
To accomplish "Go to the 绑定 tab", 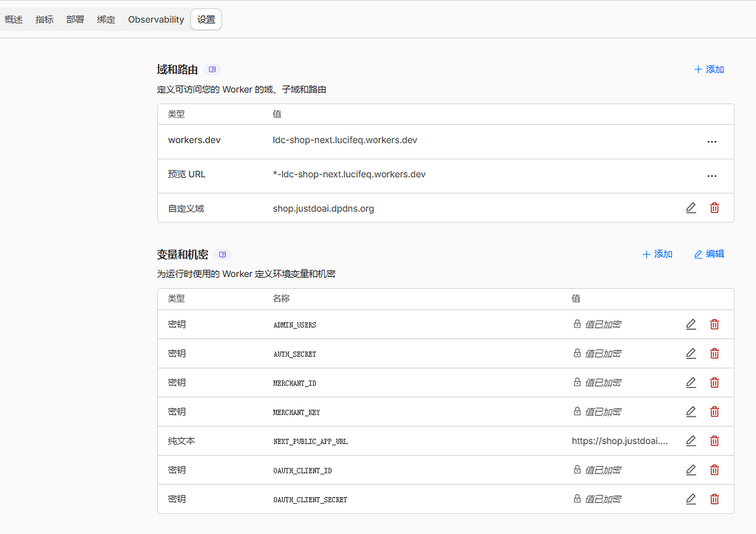I will tap(106, 20).
